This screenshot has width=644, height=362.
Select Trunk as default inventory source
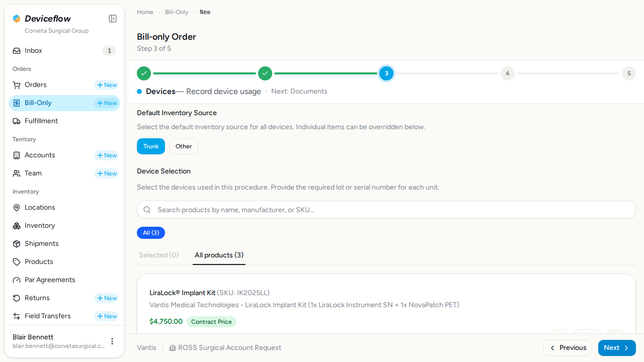(x=151, y=146)
